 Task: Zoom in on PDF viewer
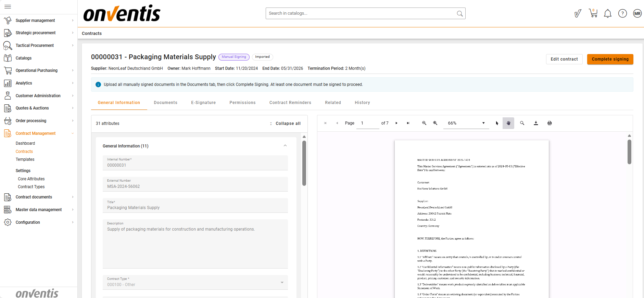coord(435,123)
